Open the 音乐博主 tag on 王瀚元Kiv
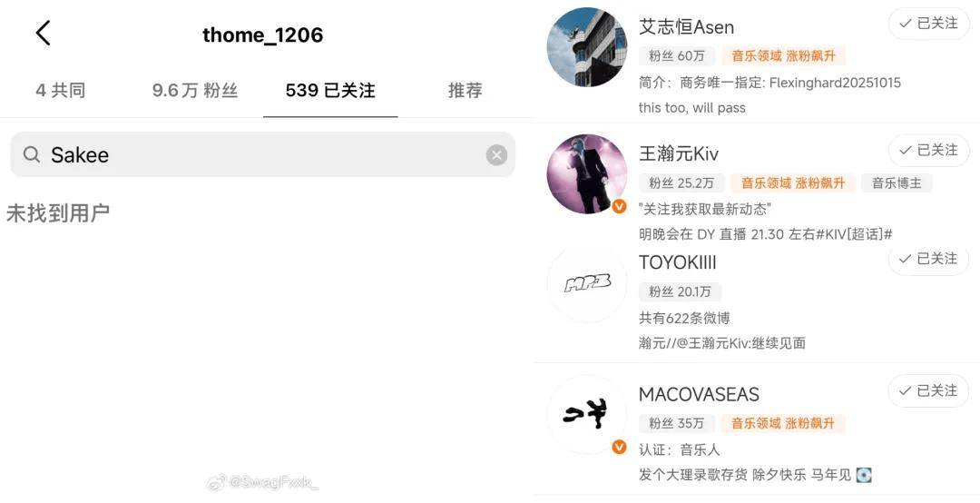This screenshot has height=503, width=980. (x=897, y=182)
